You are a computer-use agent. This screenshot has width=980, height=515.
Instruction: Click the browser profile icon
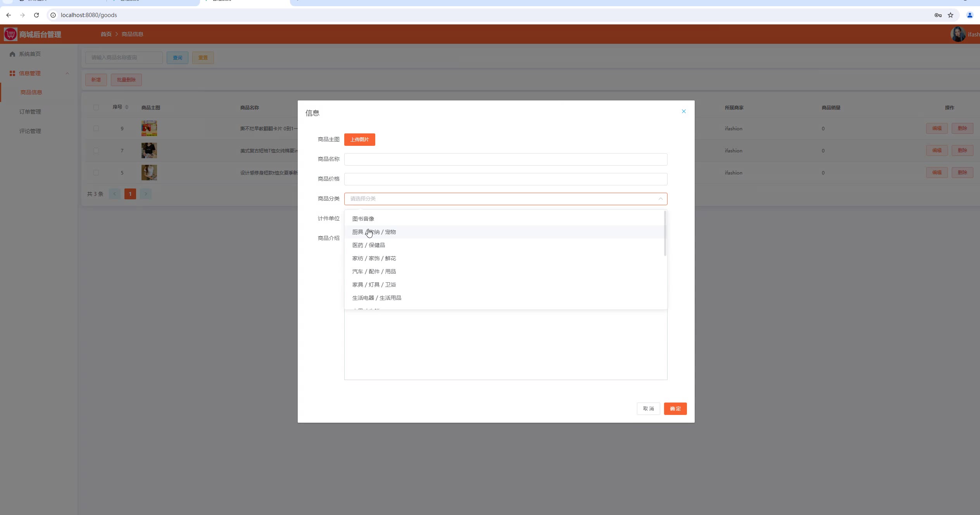click(x=970, y=15)
